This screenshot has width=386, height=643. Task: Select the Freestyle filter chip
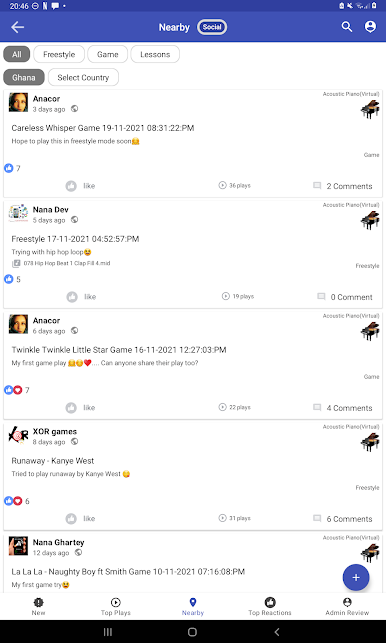[59, 54]
